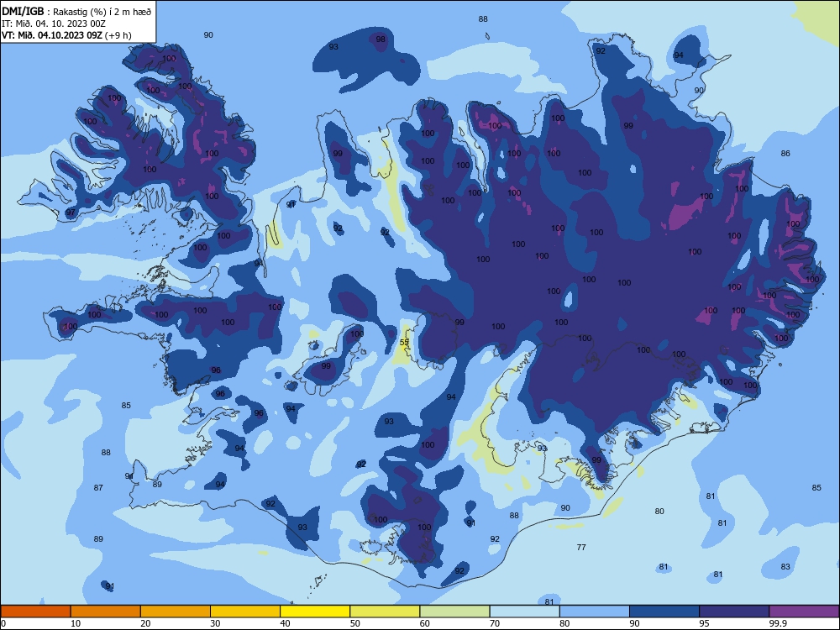Pick the pale yellow 50–60 legend swatch
This screenshot has width=840, height=630.
[x=385, y=612]
